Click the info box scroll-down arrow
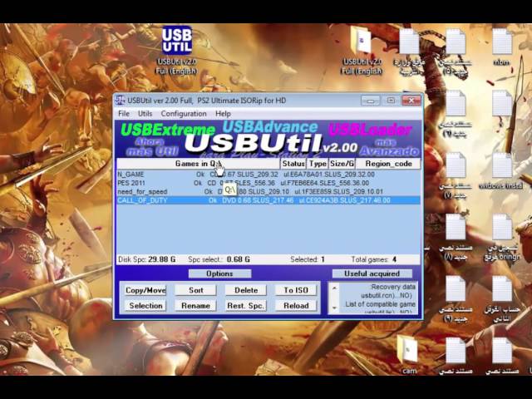The width and height of the screenshot is (532, 399). tap(334, 308)
